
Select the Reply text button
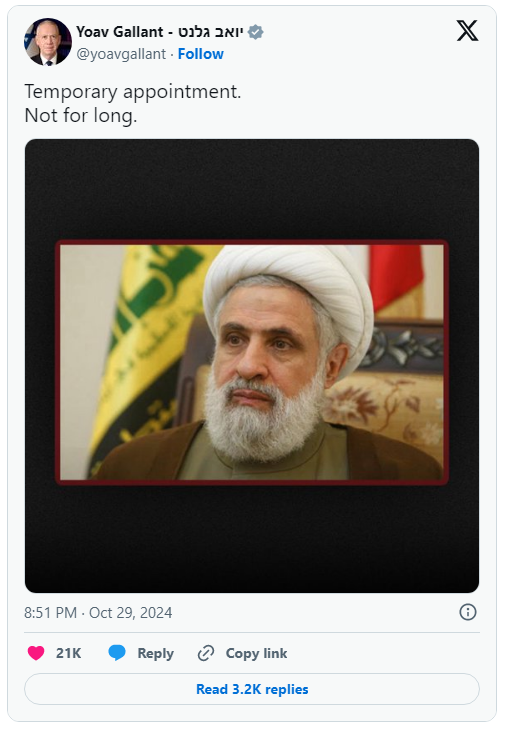[x=155, y=654]
